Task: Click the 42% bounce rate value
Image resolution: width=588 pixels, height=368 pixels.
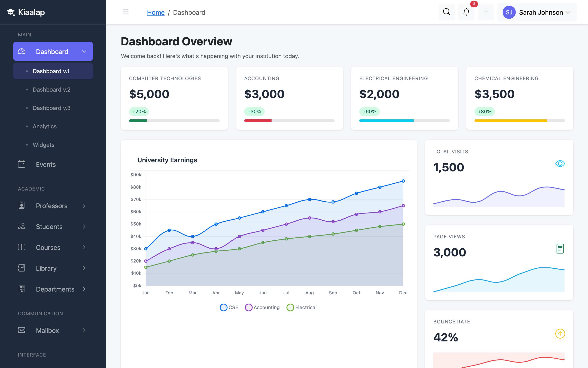Action: [x=446, y=337]
